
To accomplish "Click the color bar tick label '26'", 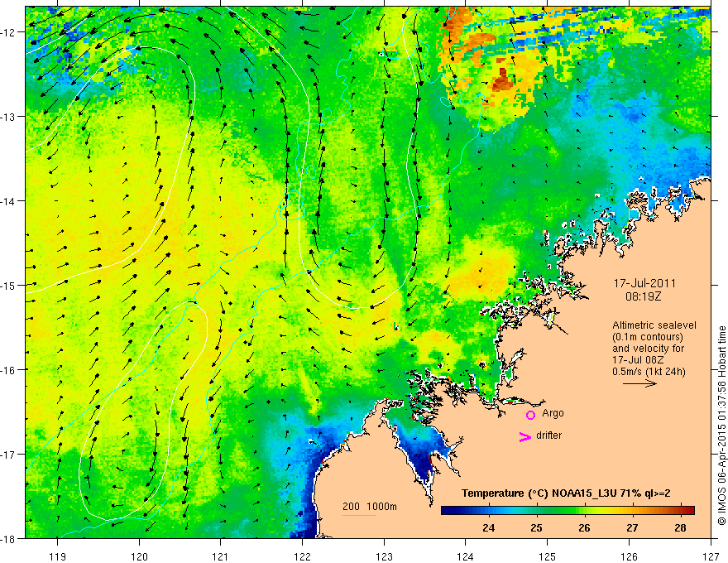I will 585,527.
